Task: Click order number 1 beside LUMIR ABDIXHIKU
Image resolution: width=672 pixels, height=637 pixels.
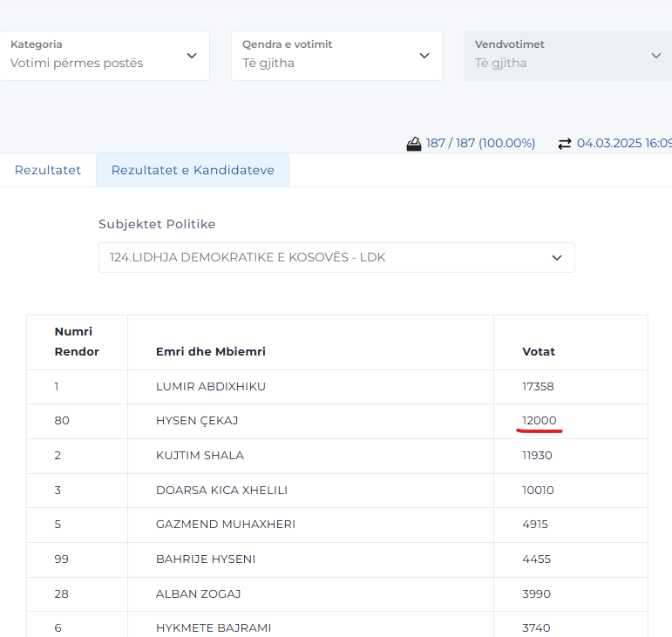Action: 57,386
